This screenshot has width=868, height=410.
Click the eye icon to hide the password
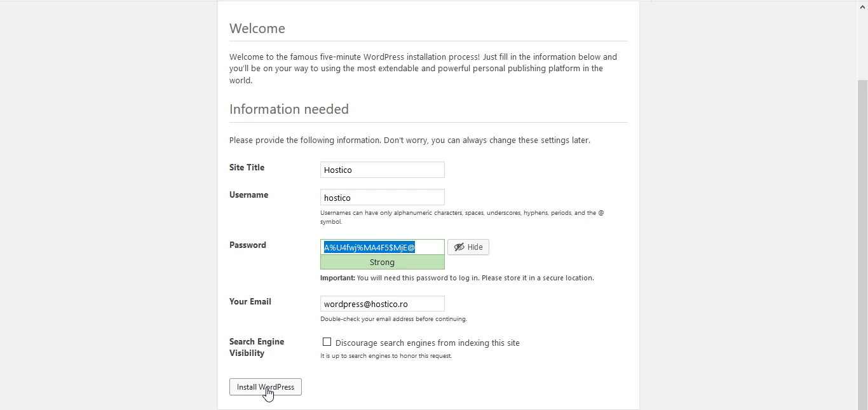(x=458, y=247)
